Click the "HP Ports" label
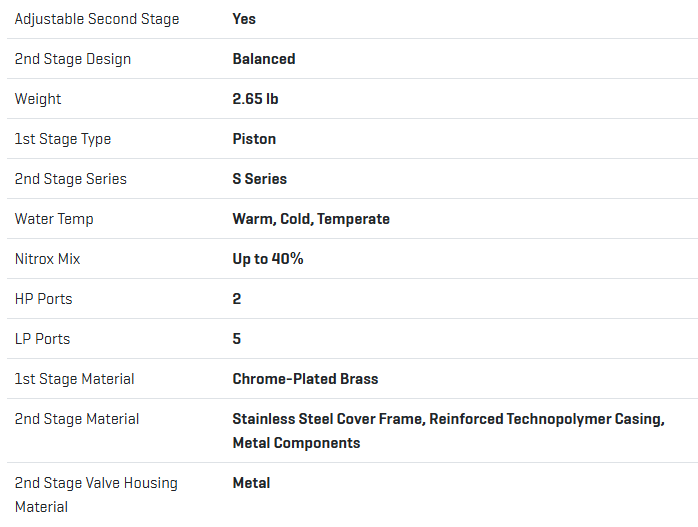Viewport: 698px width, 527px height. 44,299
